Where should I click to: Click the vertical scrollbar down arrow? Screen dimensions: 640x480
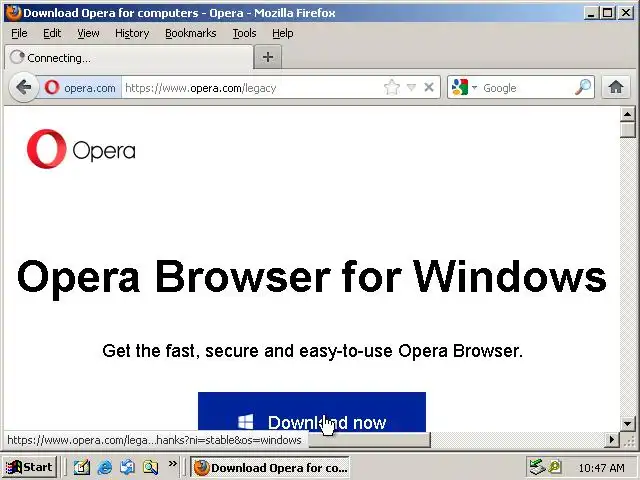click(627, 423)
